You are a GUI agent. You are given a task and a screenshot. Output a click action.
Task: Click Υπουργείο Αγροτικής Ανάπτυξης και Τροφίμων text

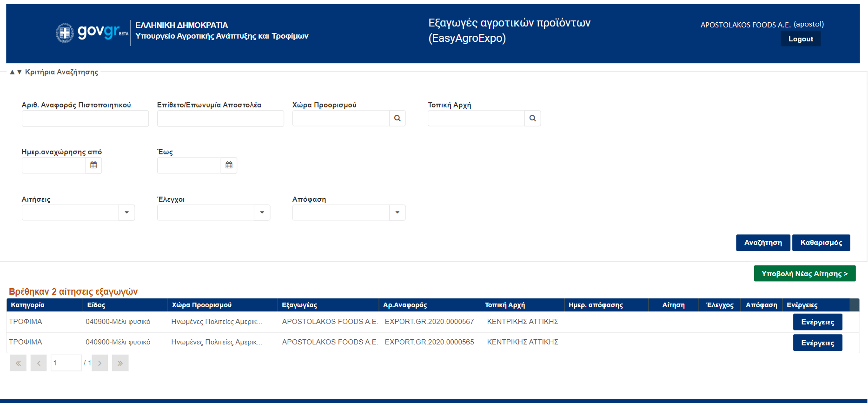(x=222, y=36)
